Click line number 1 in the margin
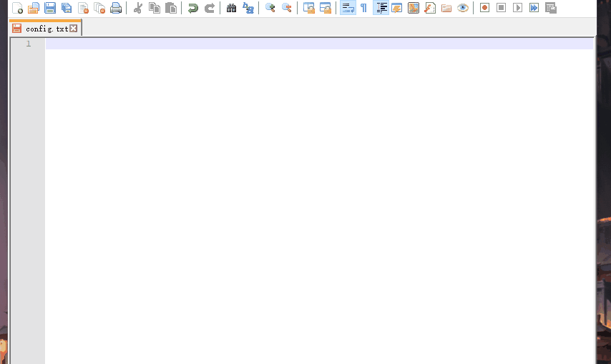 29,44
